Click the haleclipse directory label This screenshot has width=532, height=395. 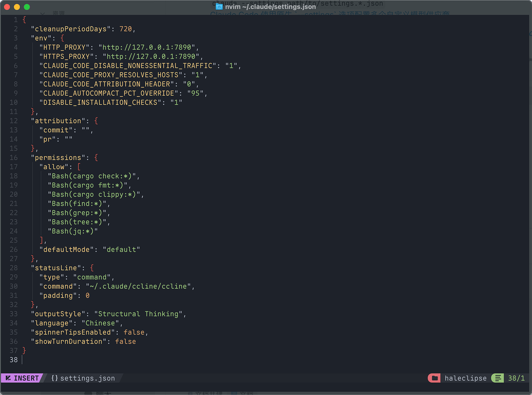point(466,378)
